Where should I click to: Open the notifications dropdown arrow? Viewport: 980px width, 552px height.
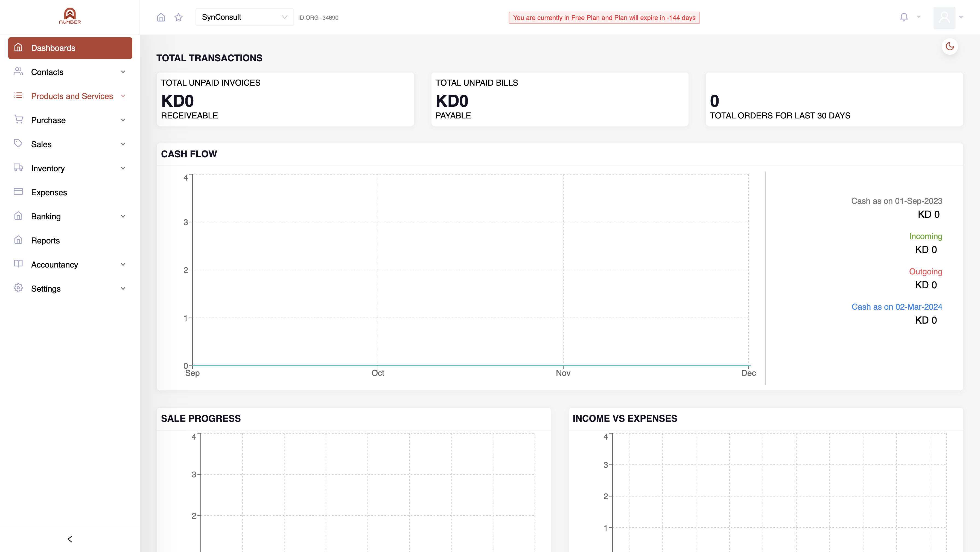(x=919, y=17)
